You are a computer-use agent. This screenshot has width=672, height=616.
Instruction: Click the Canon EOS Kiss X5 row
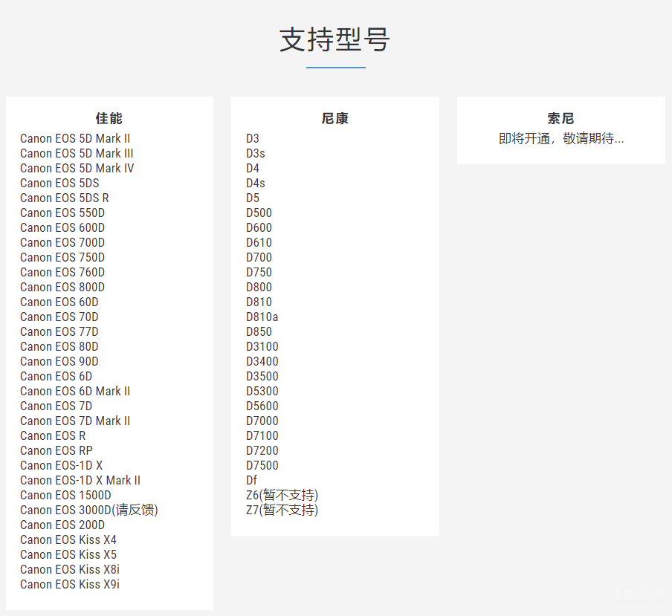tap(68, 554)
